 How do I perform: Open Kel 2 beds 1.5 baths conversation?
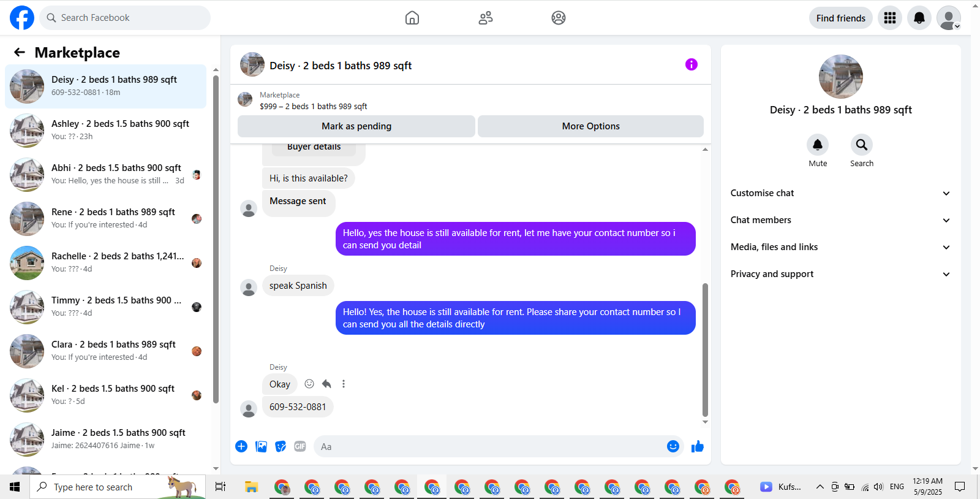point(105,395)
